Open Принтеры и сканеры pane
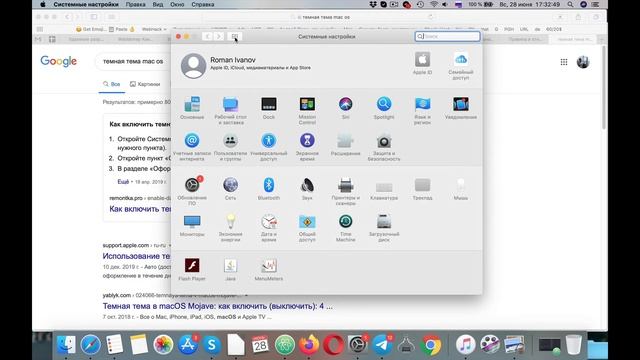 pos(345,191)
